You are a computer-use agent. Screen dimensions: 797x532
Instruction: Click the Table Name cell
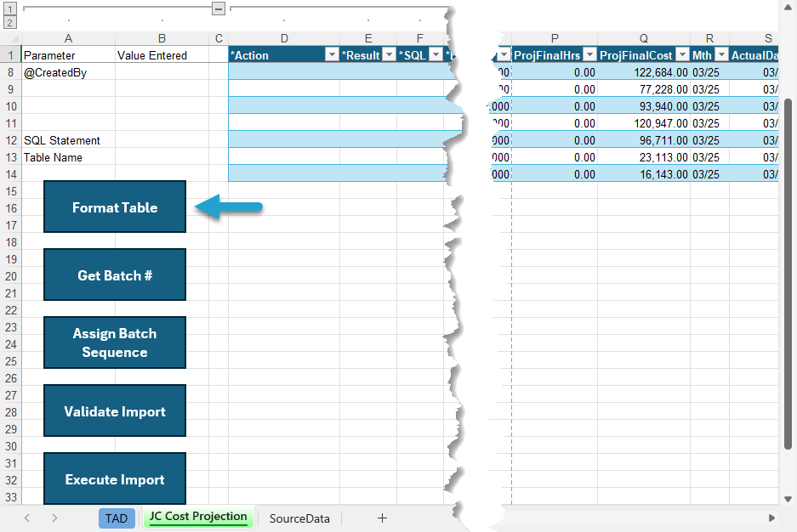click(68, 157)
